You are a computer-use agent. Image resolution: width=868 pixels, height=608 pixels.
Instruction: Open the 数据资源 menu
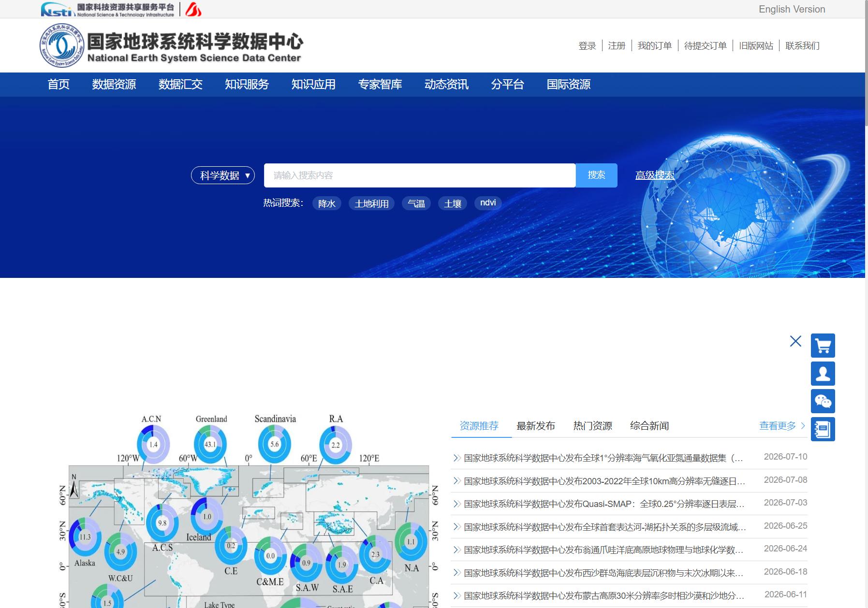pyautogui.click(x=114, y=85)
